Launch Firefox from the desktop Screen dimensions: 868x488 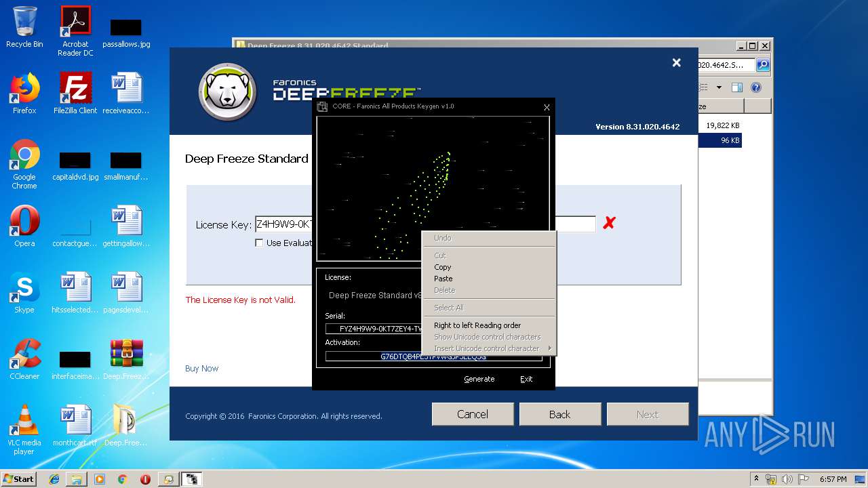coord(24,94)
